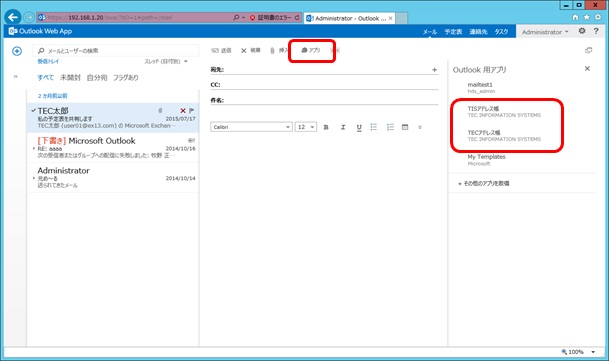Screen dimensions: 609x361
Task: Click the certificate error indicator
Action: 270,17
